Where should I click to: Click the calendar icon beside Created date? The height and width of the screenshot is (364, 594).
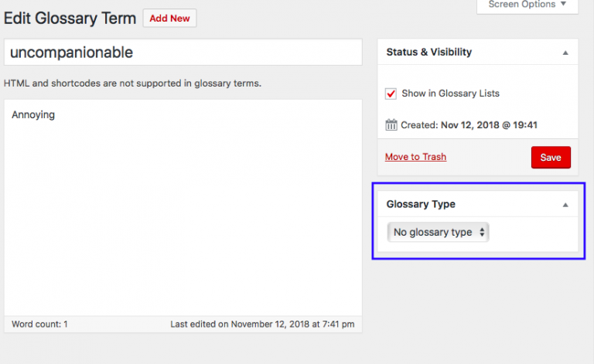pyautogui.click(x=391, y=124)
